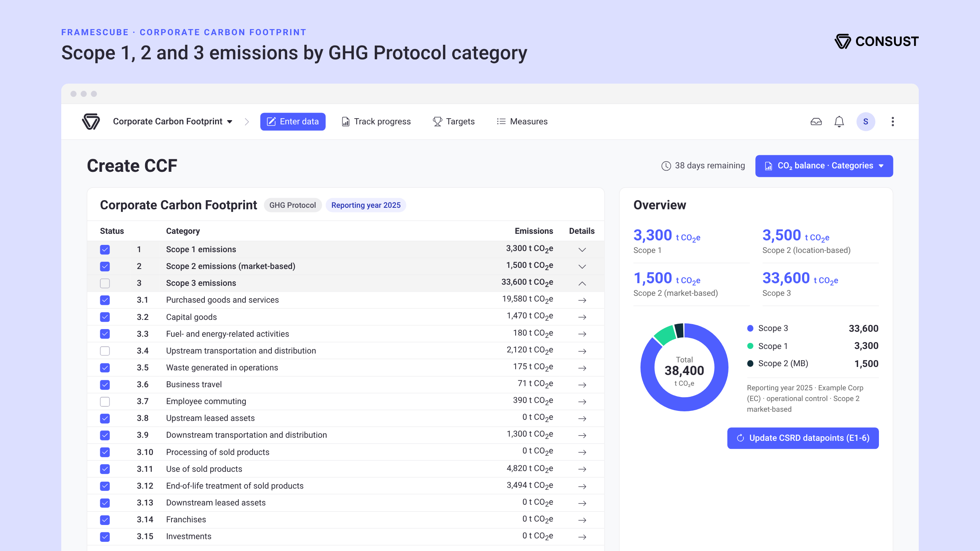
Task: Open the user avatar labeled S
Action: (866, 122)
